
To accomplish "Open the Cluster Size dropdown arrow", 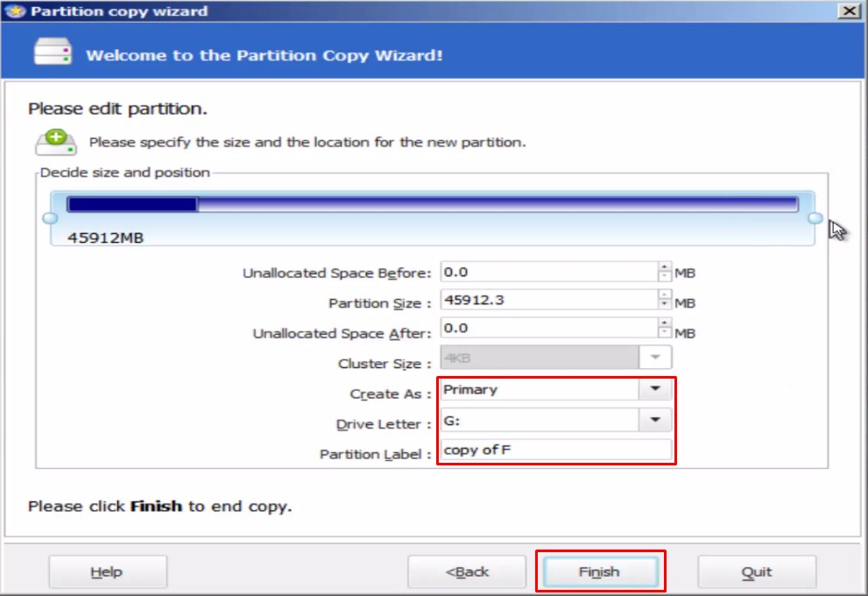I will (655, 358).
